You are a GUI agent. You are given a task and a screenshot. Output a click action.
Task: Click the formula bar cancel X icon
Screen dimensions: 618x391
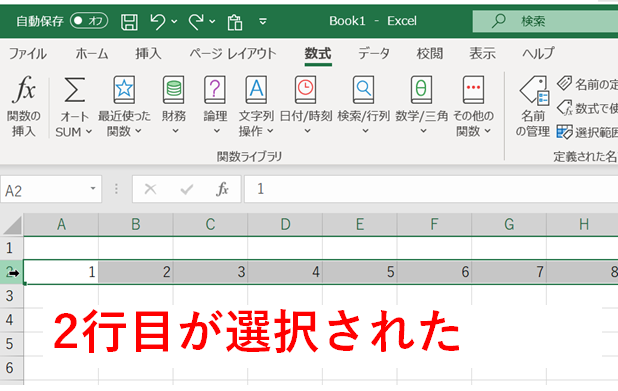(150, 190)
